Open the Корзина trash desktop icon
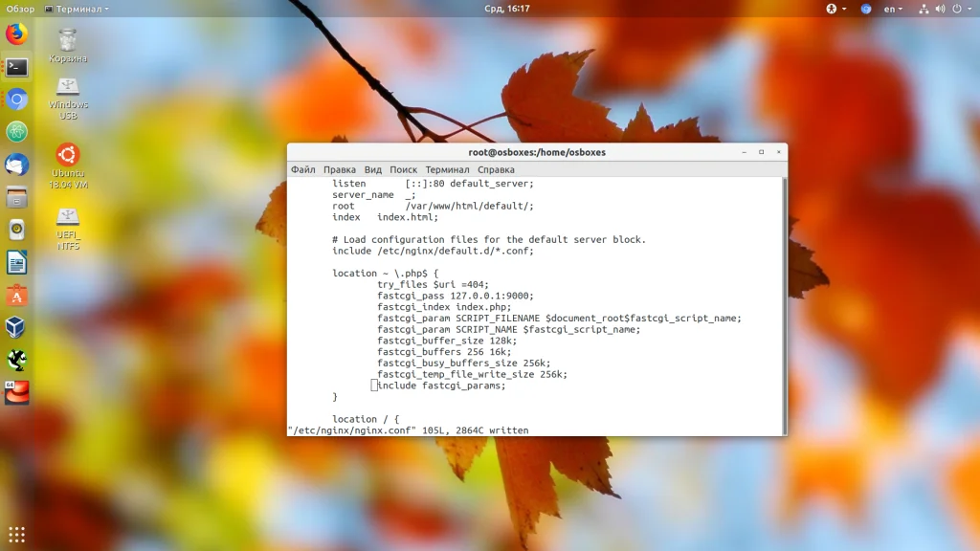Image resolution: width=980 pixels, height=551 pixels. point(68,45)
